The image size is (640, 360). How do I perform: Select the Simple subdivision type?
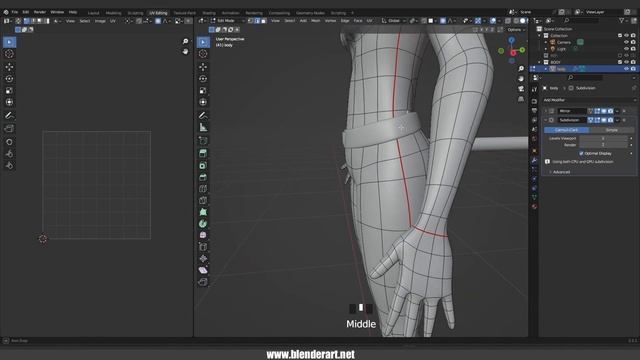coord(611,130)
